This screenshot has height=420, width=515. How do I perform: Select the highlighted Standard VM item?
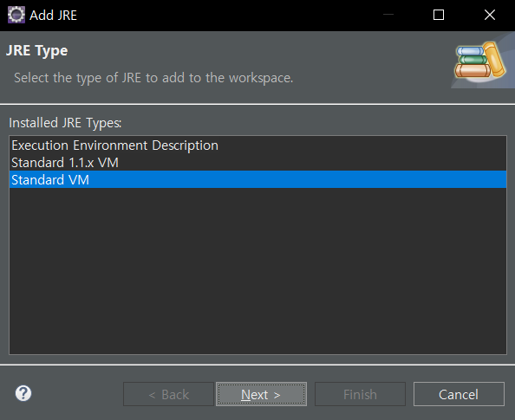257,179
